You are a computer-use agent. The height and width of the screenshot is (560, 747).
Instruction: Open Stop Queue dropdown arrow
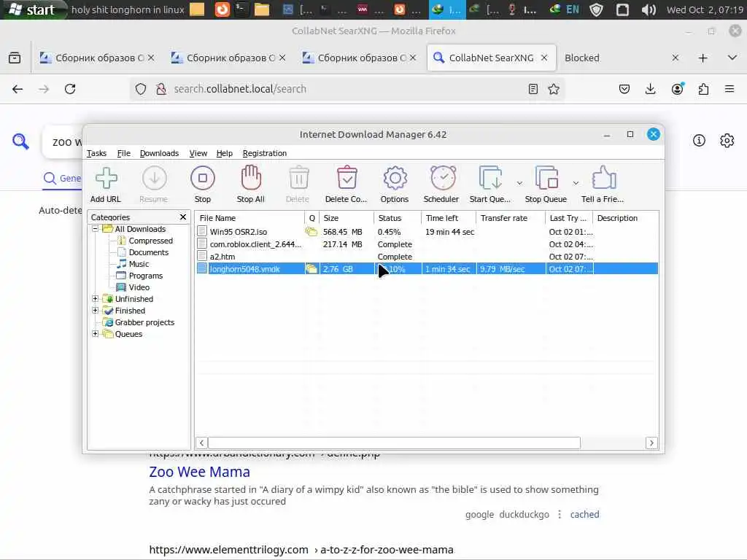(576, 183)
